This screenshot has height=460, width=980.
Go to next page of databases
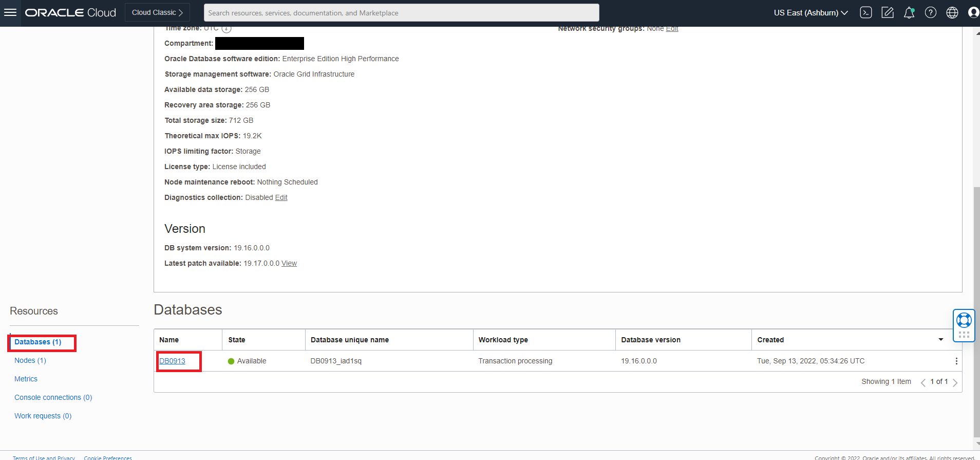[x=955, y=382]
